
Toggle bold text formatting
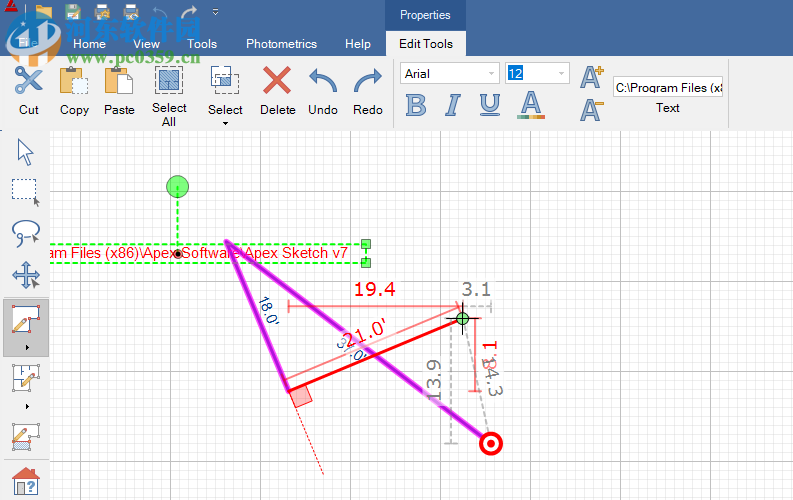pos(416,105)
